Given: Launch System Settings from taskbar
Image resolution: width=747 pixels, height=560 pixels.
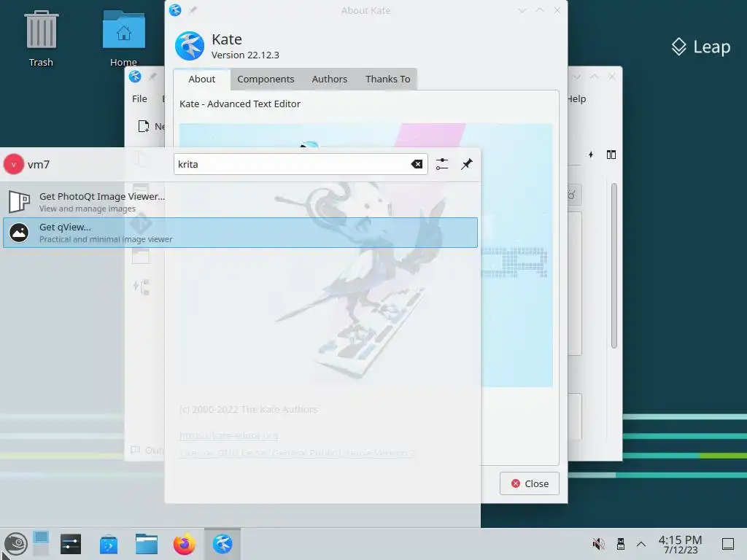Looking at the screenshot, I should pyautogui.click(x=71, y=544).
